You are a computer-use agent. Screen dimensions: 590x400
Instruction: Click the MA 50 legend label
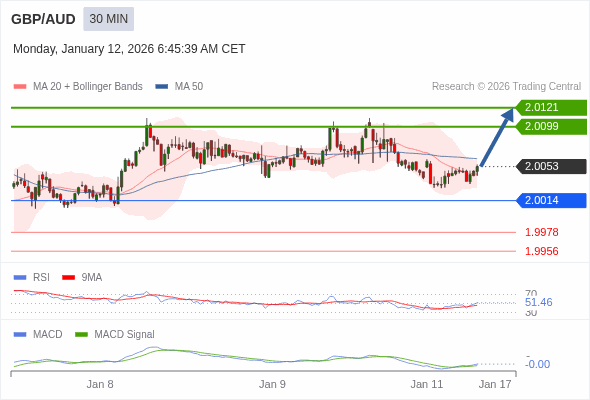(x=189, y=87)
